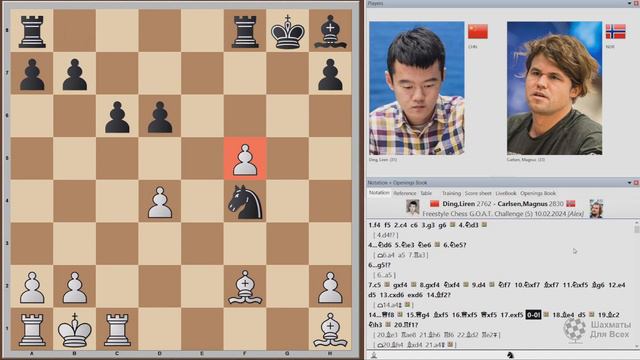Open the Score sheet tab
Viewport: 640px width, 360px height.
coord(478,193)
